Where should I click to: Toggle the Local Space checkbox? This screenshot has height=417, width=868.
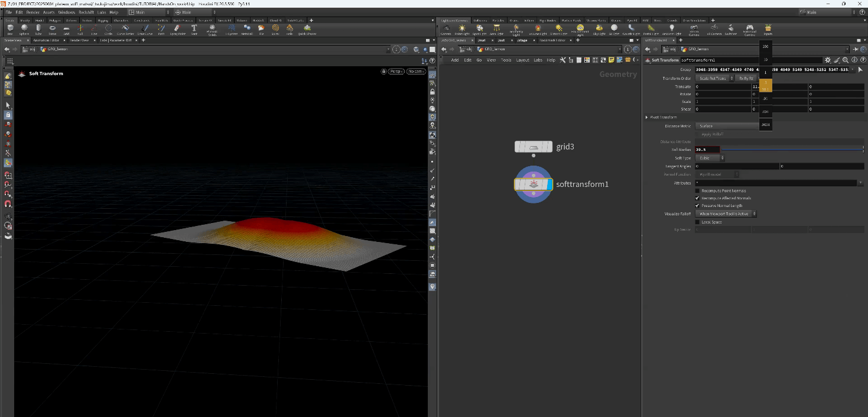coord(697,222)
